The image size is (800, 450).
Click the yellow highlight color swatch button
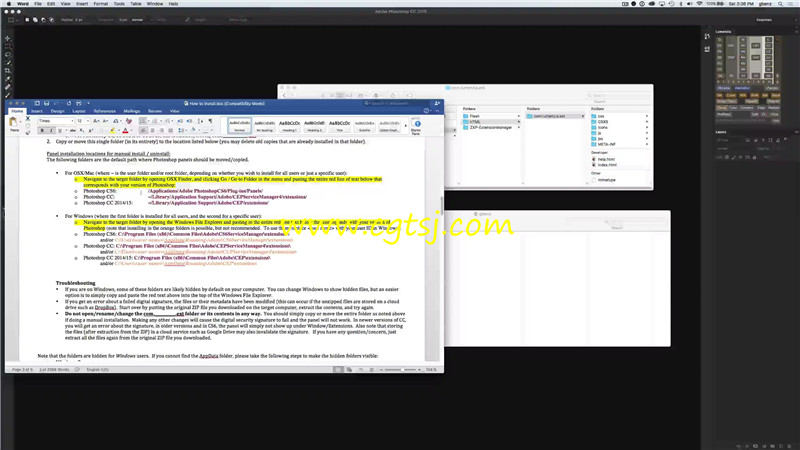point(113,131)
